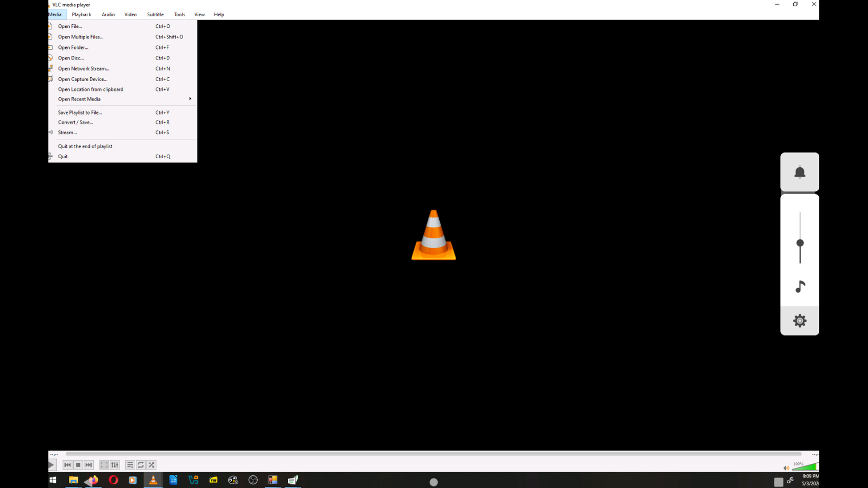Open the Audio menu
This screenshot has height=488, width=868.
108,15
